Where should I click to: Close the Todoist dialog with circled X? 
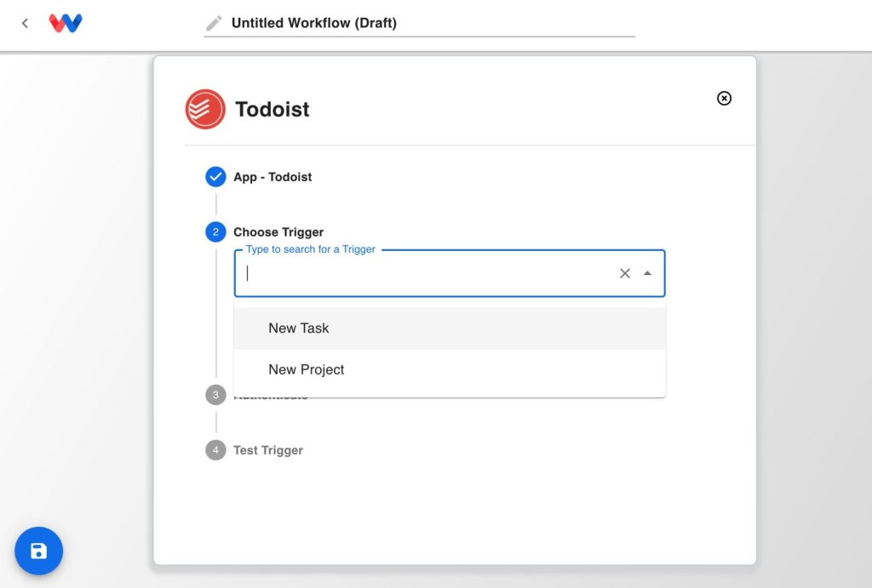[724, 99]
